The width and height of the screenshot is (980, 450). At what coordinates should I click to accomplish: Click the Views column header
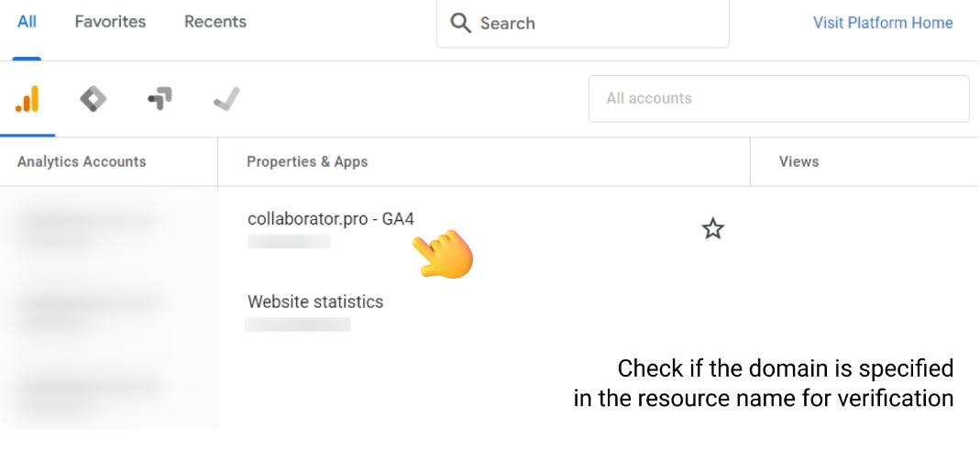pos(798,162)
